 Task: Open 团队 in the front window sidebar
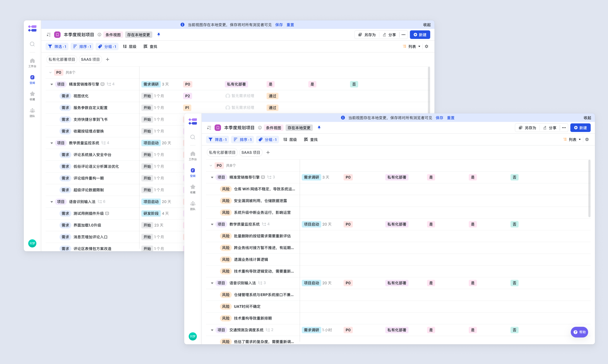tap(193, 206)
